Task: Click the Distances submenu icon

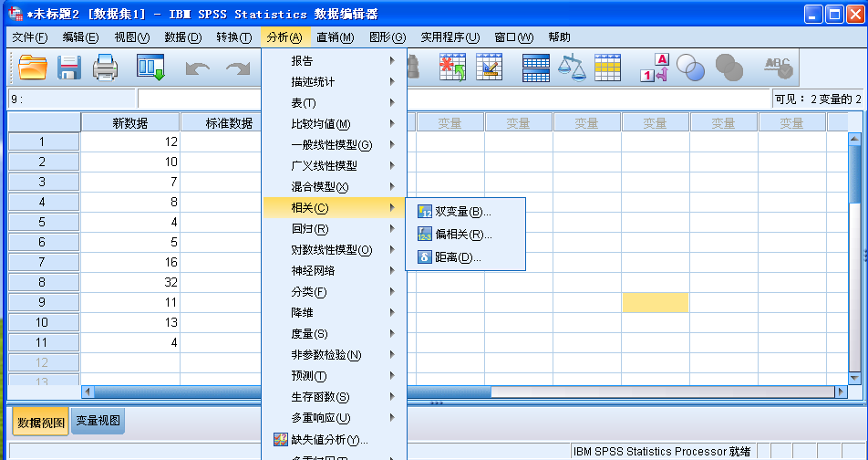Action: pyautogui.click(x=425, y=257)
